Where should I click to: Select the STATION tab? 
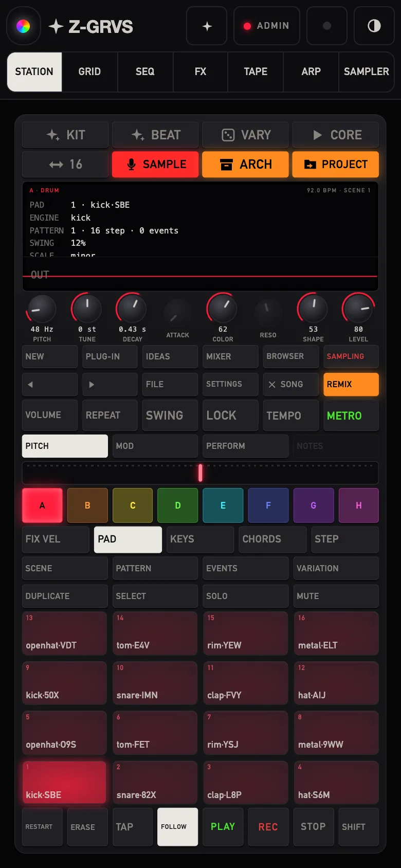coord(34,71)
